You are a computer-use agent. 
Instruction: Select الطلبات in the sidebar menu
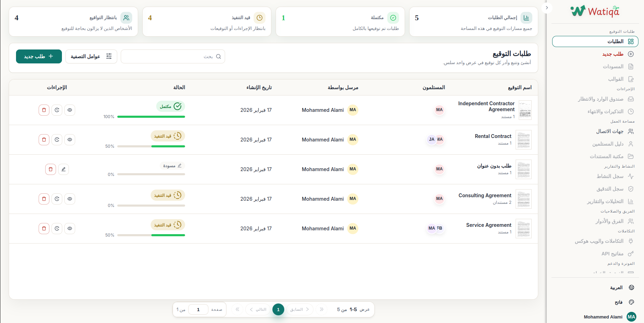click(x=595, y=41)
